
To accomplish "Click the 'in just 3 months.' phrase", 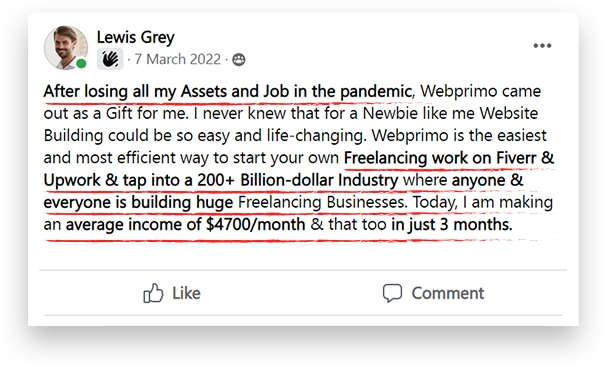I will point(452,224).
